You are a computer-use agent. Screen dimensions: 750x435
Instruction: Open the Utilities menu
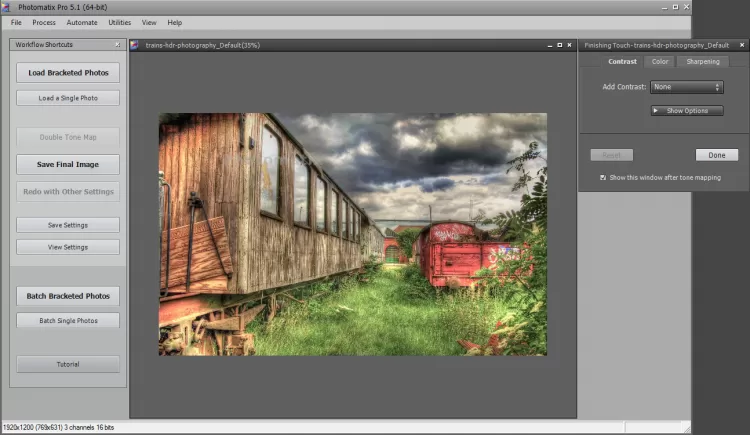tap(120, 22)
